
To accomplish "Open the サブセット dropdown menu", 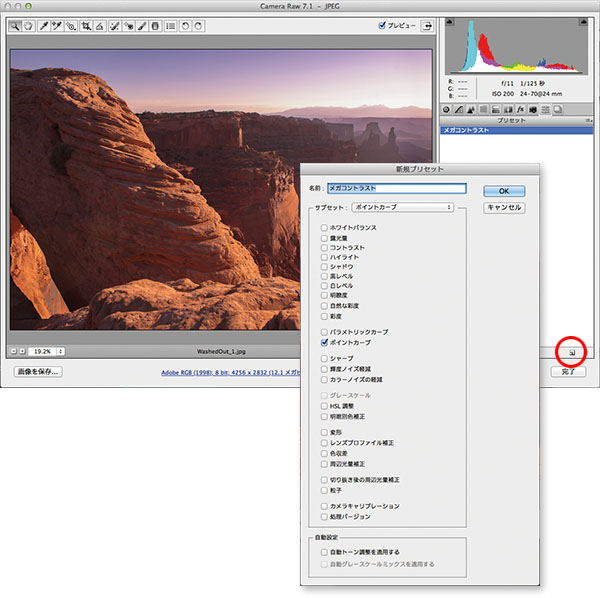I will 403,207.
